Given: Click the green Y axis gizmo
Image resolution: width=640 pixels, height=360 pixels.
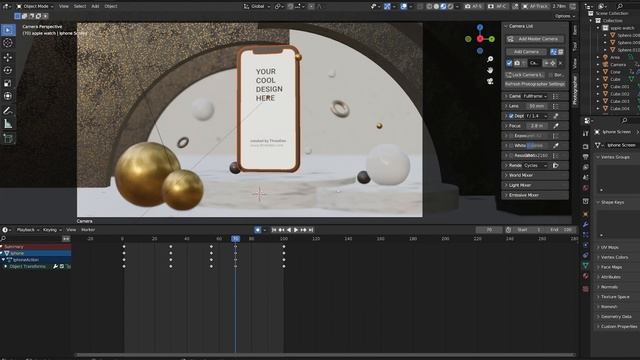Looking at the screenshot, I should (x=492, y=39).
